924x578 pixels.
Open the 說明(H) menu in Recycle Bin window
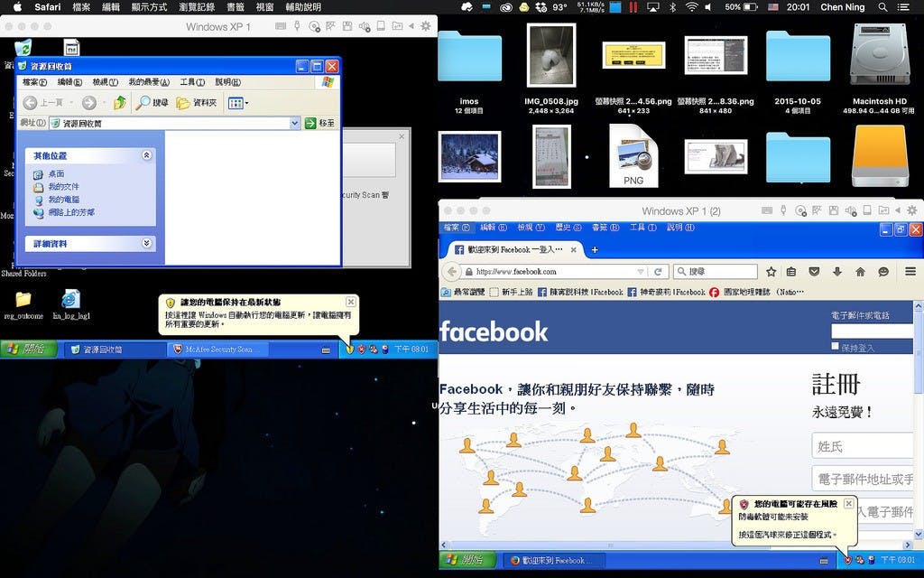tap(227, 82)
